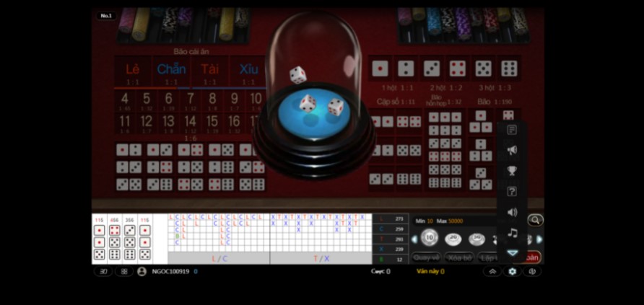Switch to 3D view mode
Image resolution: width=644 pixels, height=305 pixels.
click(x=103, y=271)
